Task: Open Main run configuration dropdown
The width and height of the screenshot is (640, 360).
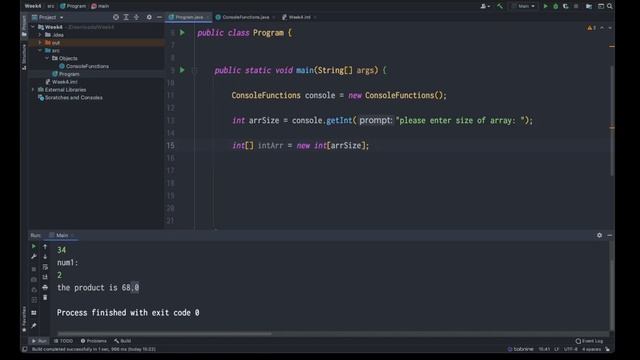Action: [523, 6]
